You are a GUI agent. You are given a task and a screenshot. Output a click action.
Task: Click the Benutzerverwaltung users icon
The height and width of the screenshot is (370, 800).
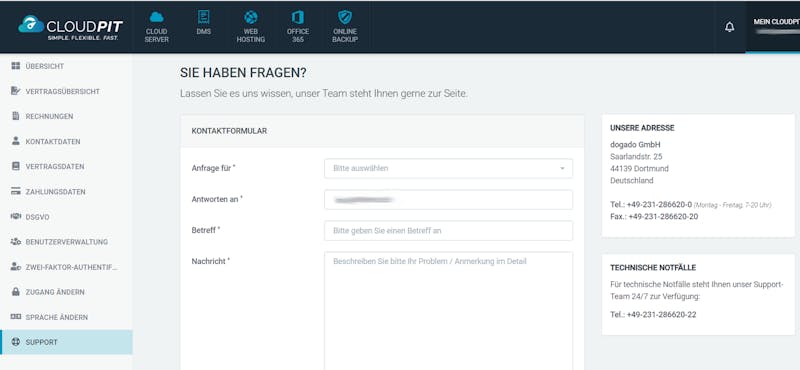pos(15,242)
